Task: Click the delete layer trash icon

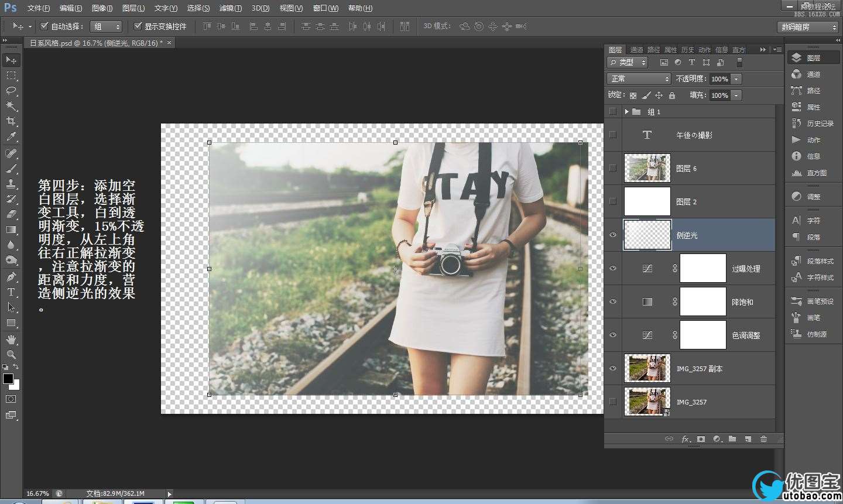Action: (x=763, y=439)
